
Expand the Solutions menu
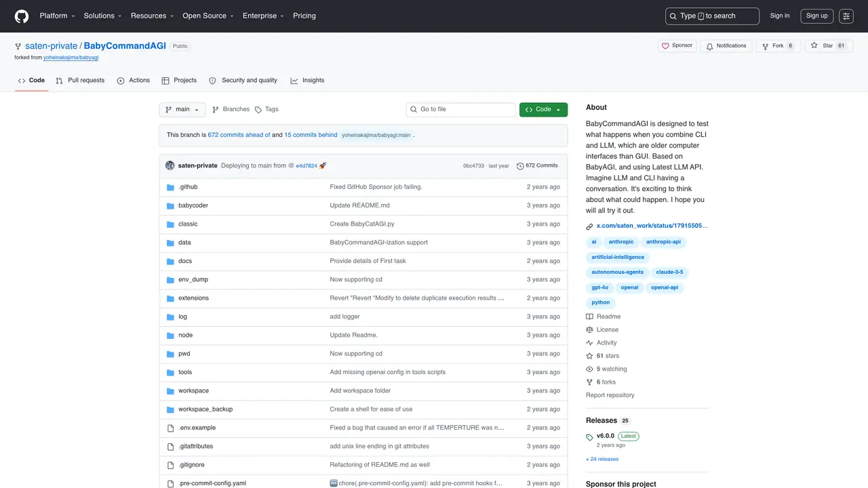102,16
